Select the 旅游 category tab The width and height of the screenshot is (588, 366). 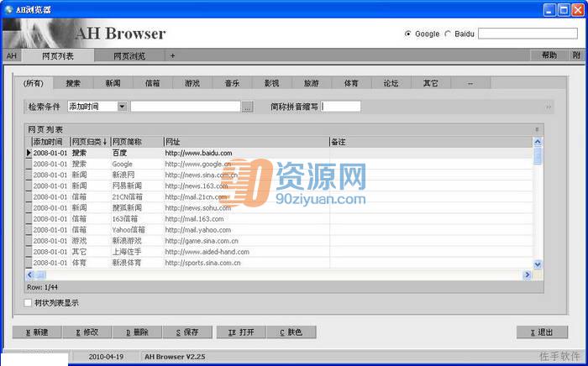(312, 83)
